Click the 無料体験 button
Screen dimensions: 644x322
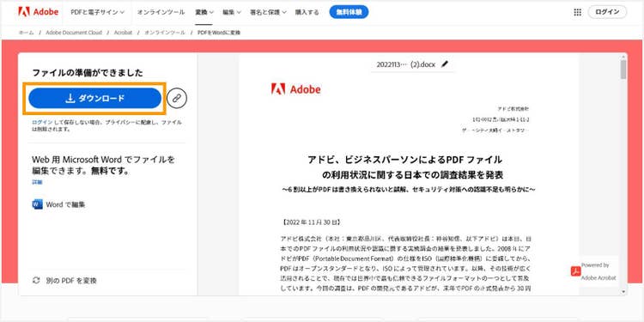point(349,12)
